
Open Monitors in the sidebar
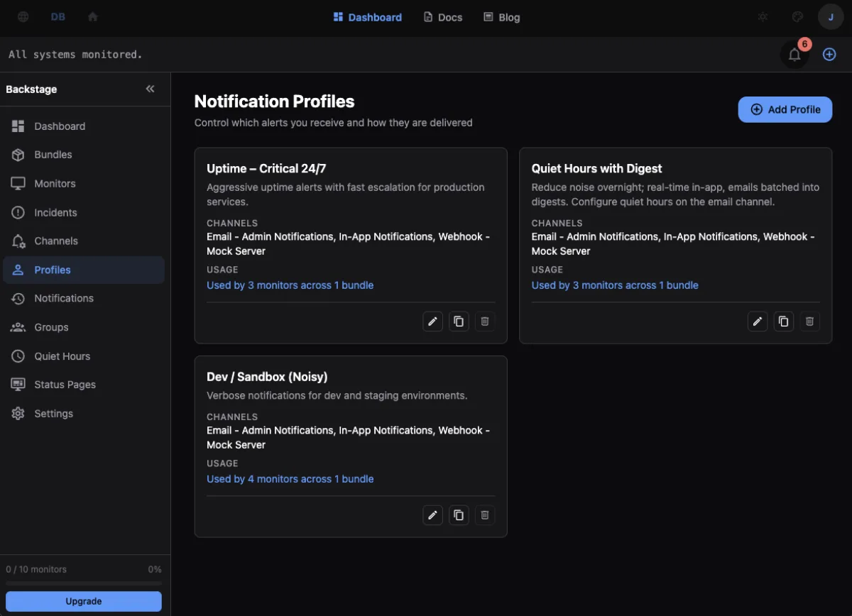pyautogui.click(x=84, y=184)
